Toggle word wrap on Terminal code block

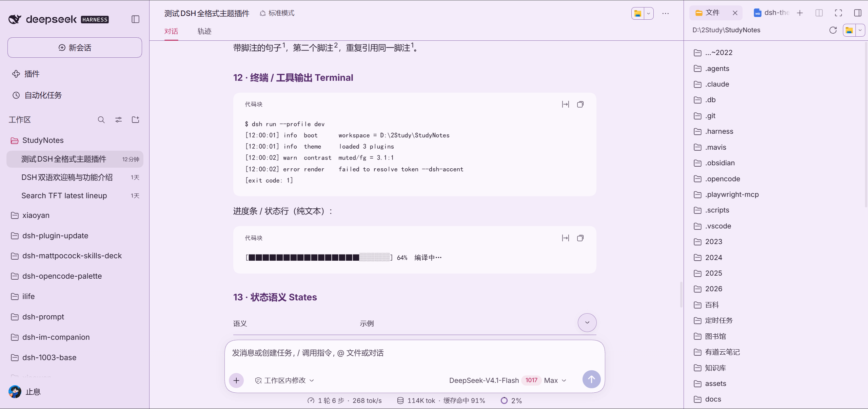point(565,105)
